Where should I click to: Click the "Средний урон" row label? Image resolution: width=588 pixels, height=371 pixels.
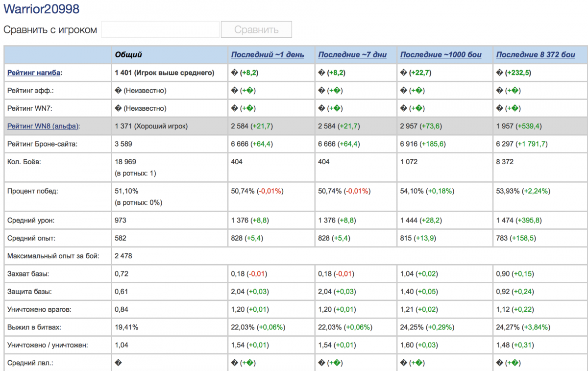click(31, 221)
